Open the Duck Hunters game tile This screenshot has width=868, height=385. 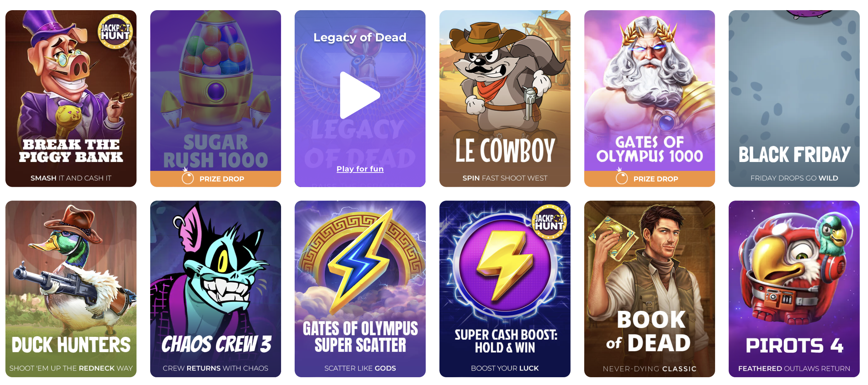pos(71,289)
